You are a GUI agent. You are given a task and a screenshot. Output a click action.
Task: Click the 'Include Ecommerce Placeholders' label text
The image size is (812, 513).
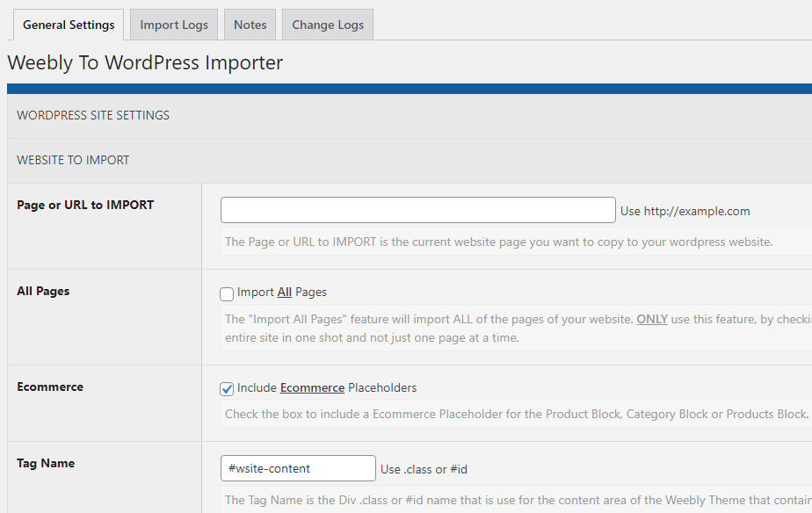327,387
